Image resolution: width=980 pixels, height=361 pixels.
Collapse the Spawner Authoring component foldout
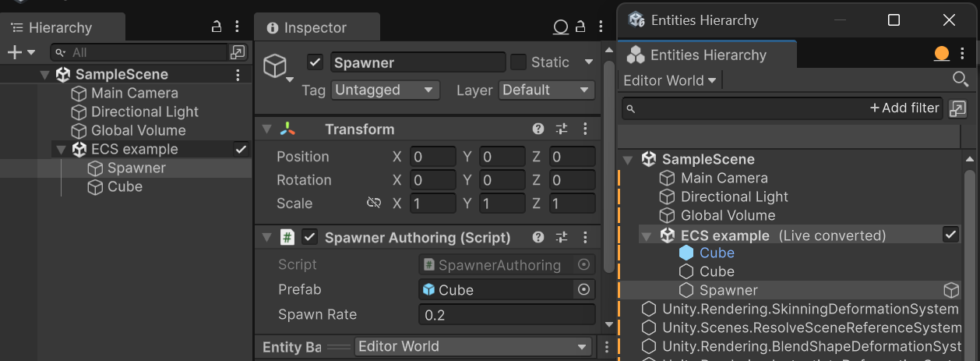point(266,238)
